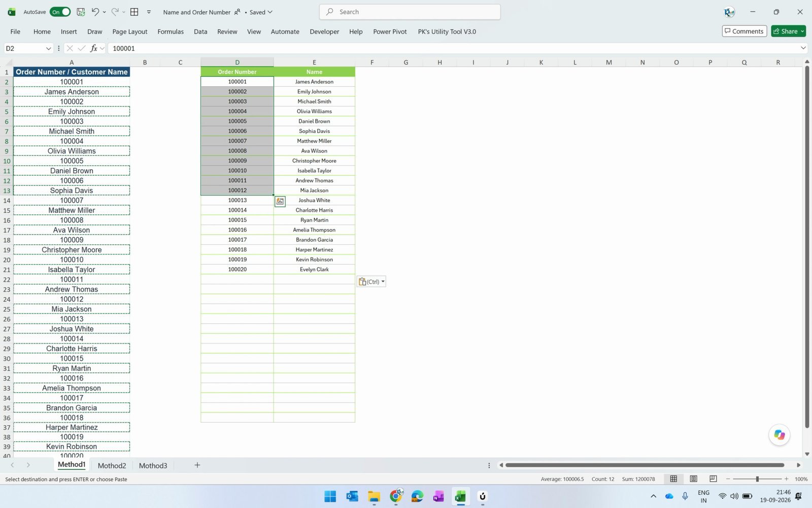
Task: Click the Comments button
Action: (x=744, y=31)
